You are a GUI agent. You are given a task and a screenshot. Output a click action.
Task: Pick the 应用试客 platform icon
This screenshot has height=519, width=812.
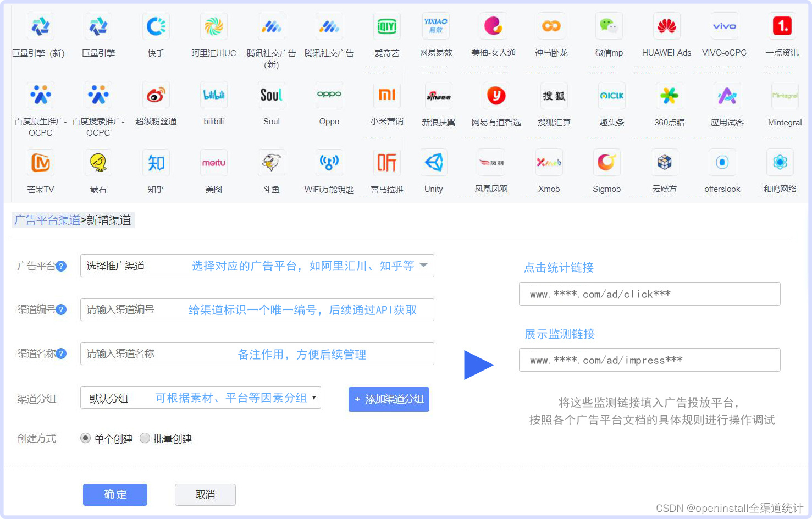(727, 96)
